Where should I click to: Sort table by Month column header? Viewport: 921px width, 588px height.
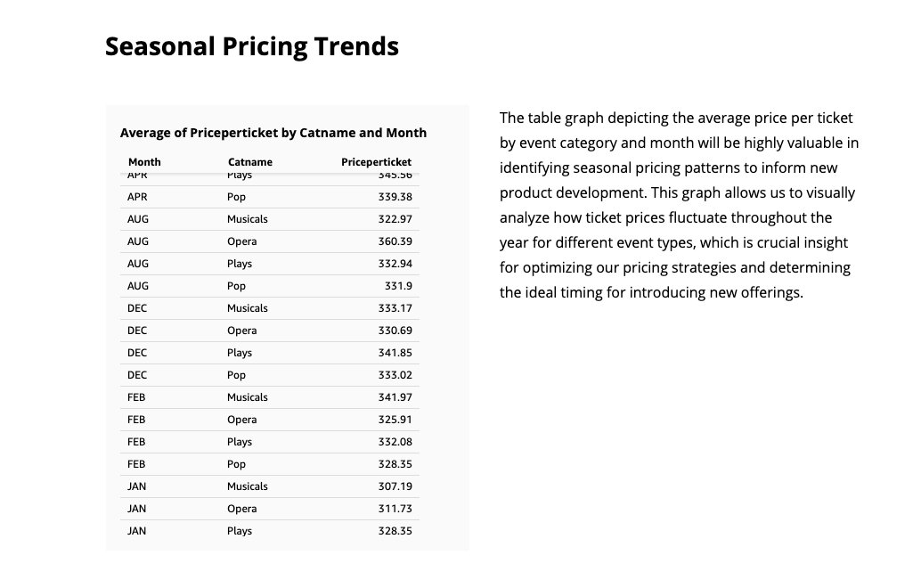tap(144, 162)
